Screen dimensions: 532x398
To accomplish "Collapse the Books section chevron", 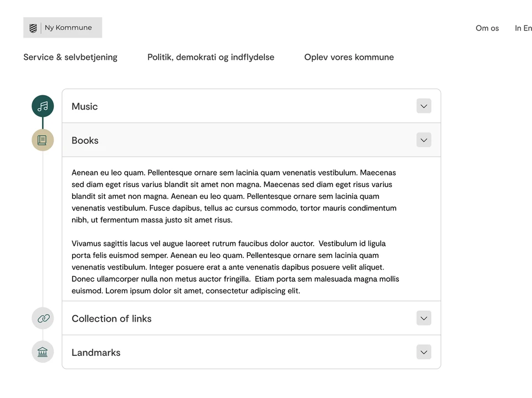I will tap(424, 140).
